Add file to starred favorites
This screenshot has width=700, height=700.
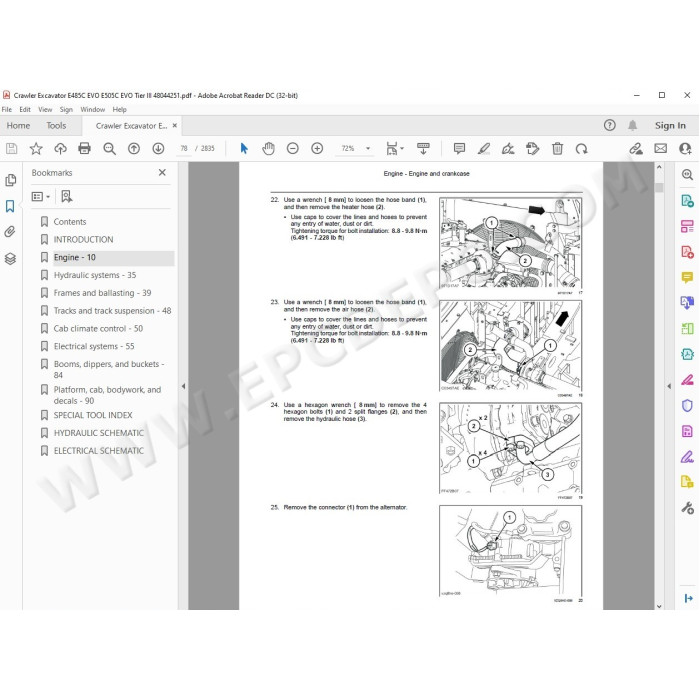point(36,149)
